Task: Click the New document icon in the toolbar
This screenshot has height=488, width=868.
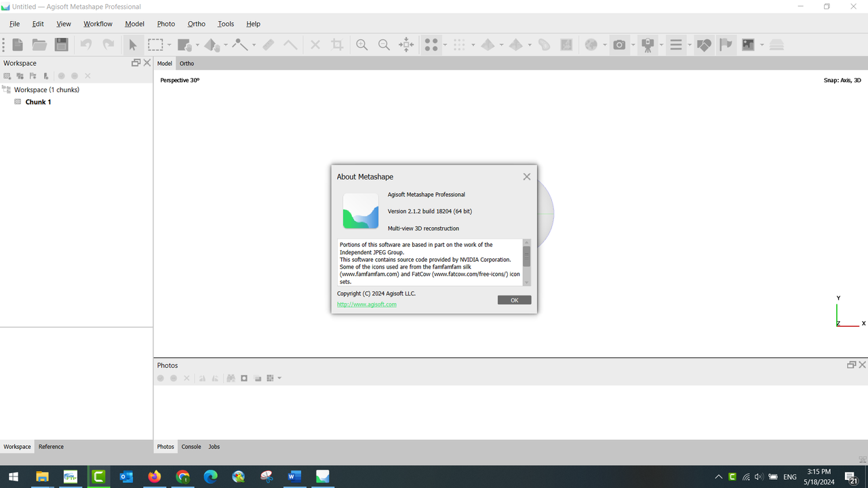Action: tap(18, 45)
